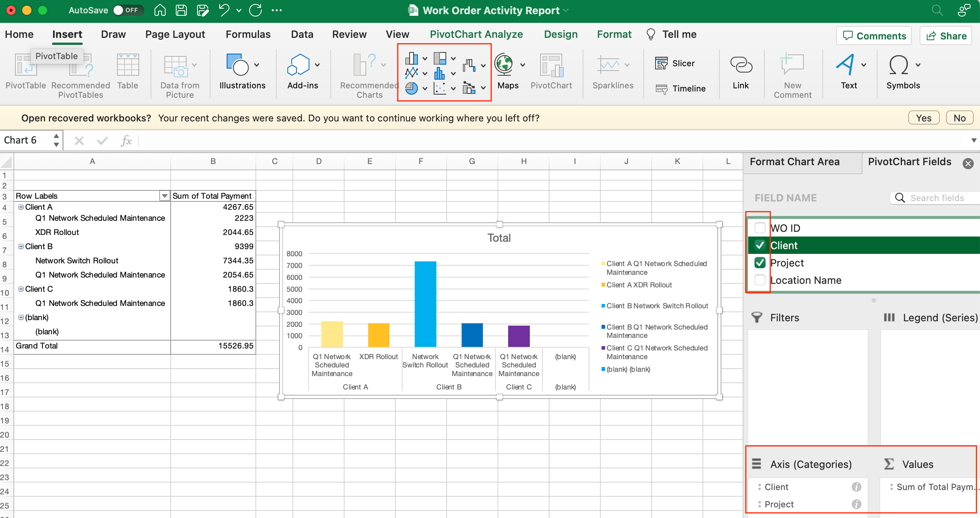Open the Format Chart Area pane tab
The width and height of the screenshot is (980, 518).
pyautogui.click(x=794, y=162)
